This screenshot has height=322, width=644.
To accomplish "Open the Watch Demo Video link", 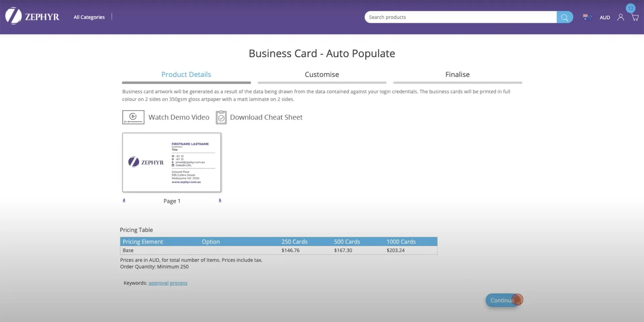I will 179,117.
